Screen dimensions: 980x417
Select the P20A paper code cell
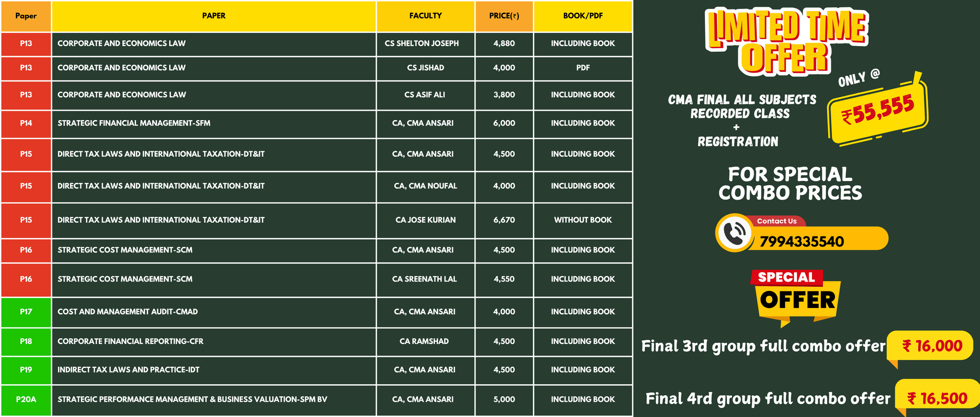[26, 400]
